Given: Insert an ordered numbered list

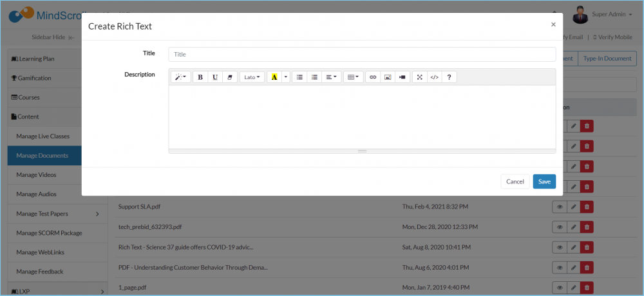Looking at the screenshot, I should pyautogui.click(x=315, y=77).
